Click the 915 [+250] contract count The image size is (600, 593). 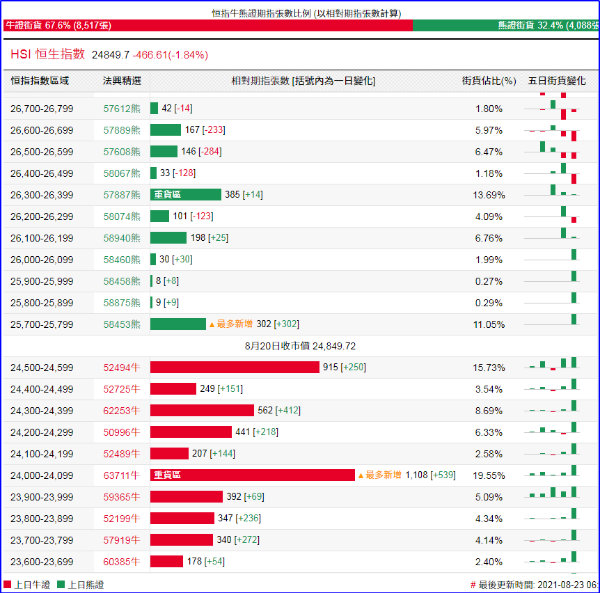pyautogui.click(x=344, y=367)
